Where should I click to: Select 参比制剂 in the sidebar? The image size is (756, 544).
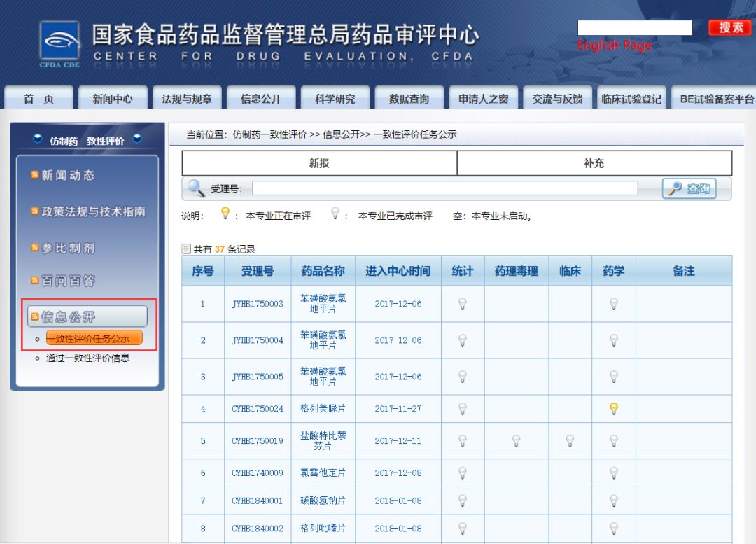67,248
